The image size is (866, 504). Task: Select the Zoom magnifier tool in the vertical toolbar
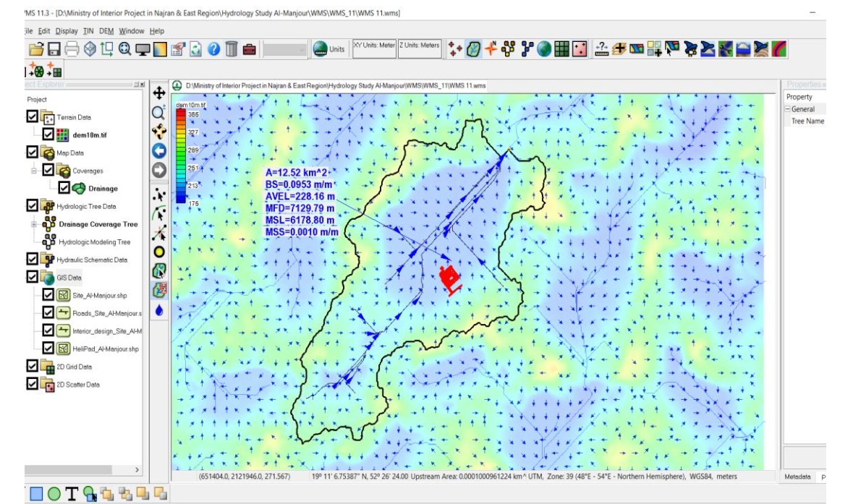point(159,113)
